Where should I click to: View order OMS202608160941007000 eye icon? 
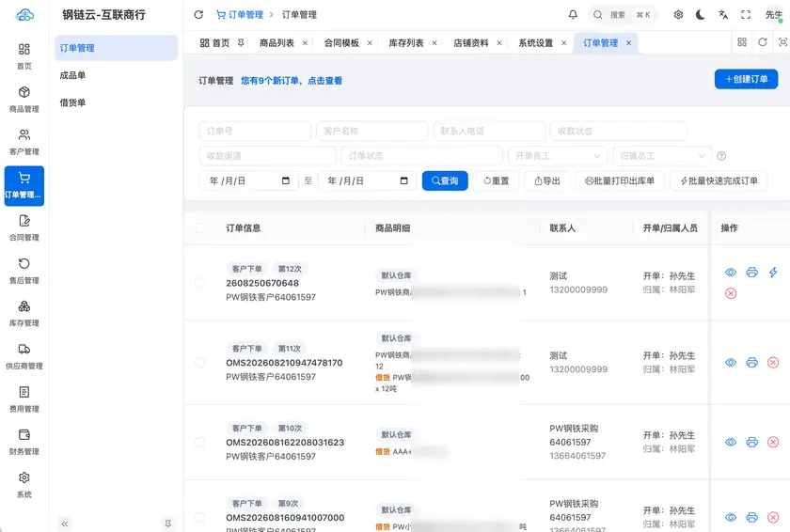[x=731, y=517]
